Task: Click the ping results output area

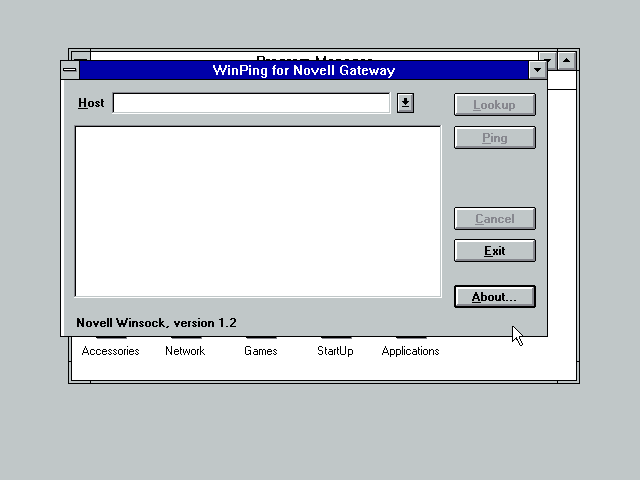Action: click(258, 211)
